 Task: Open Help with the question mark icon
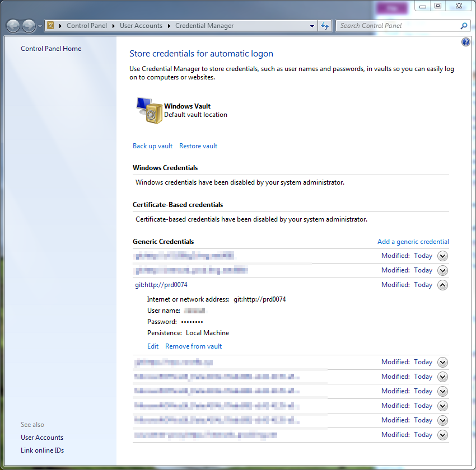[465, 42]
